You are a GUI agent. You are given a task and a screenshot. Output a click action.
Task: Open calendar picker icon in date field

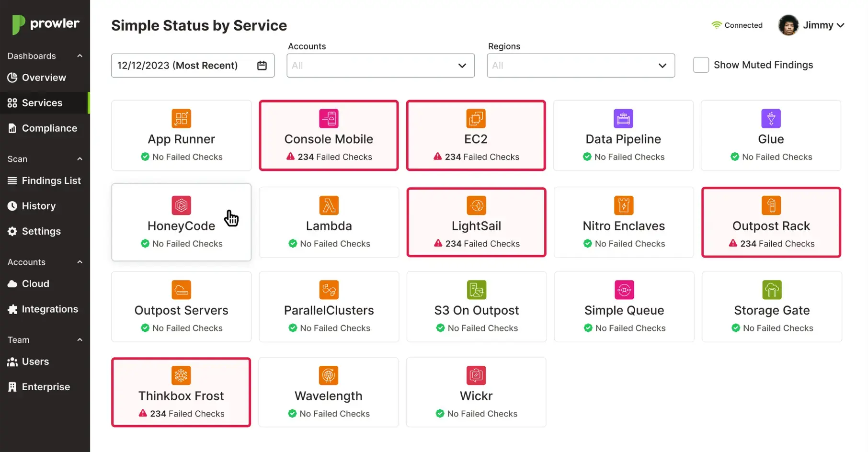262,66
